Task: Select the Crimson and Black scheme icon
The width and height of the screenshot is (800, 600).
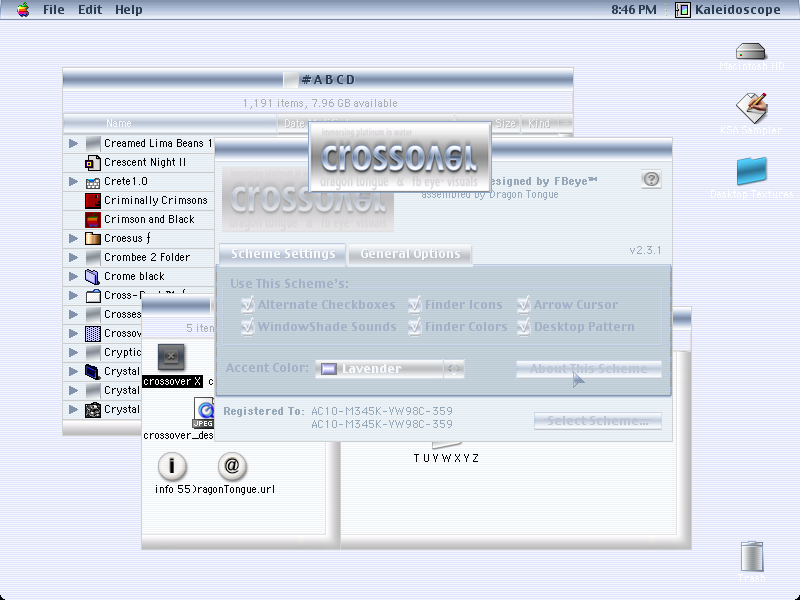Action: [93, 219]
